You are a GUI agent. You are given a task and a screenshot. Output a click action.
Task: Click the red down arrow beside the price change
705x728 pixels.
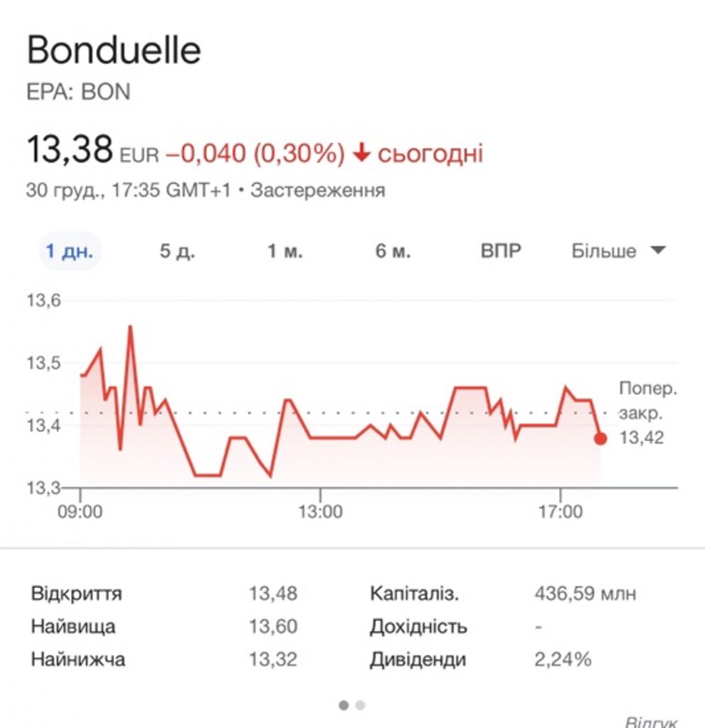(x=361, y=154)
